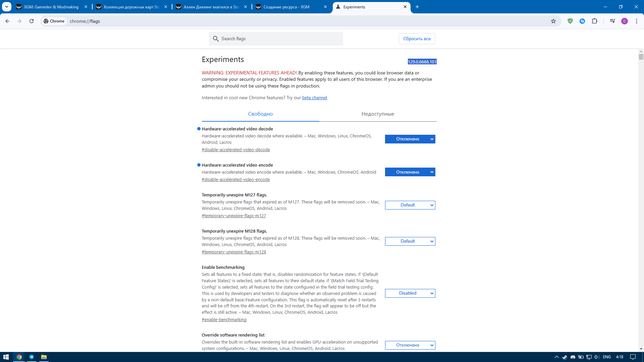The width and height of the screenshot is (644, 362).
Task: Open the tab search chevron button
Action: tap(7, 7)
